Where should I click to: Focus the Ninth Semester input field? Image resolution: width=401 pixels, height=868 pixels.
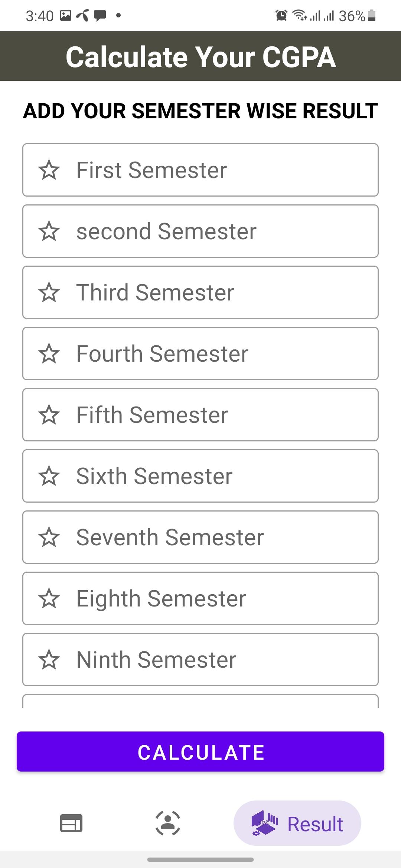coord(200,660)
